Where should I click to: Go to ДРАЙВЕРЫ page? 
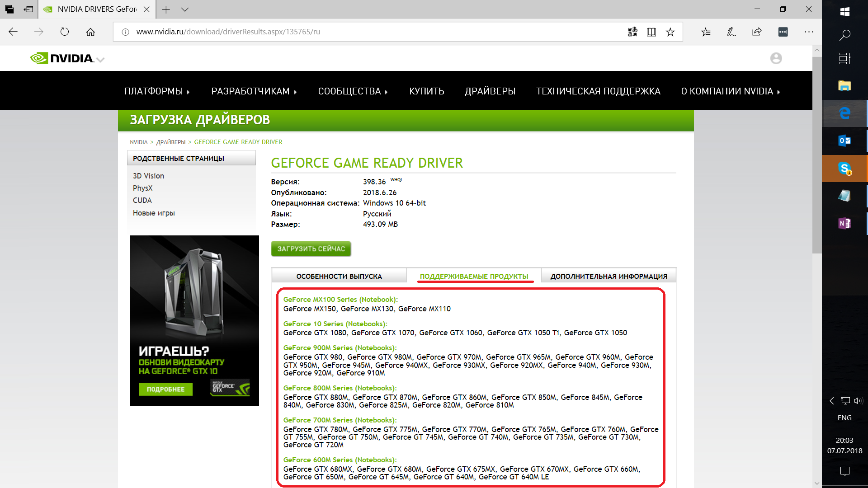click(x=490, y=91)
